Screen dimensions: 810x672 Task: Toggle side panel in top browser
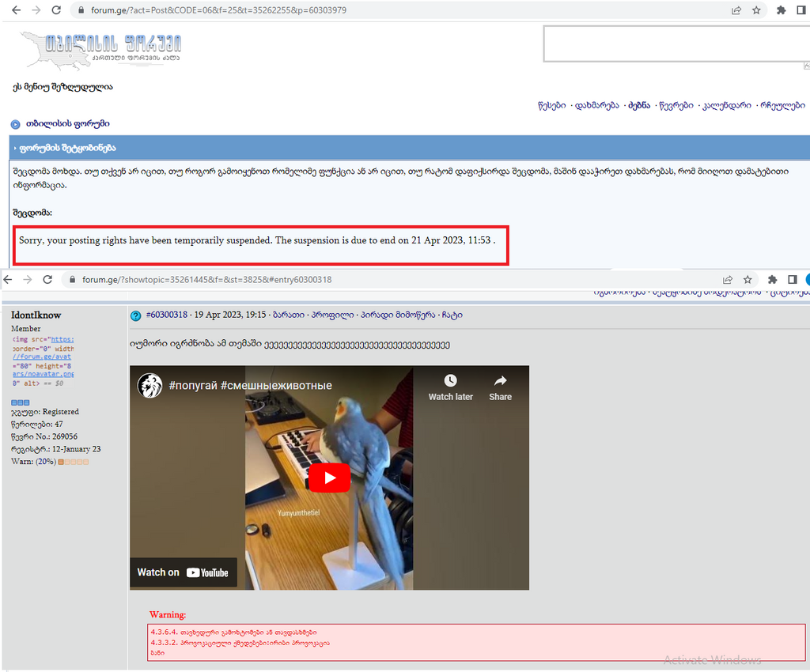coord(801,10)
